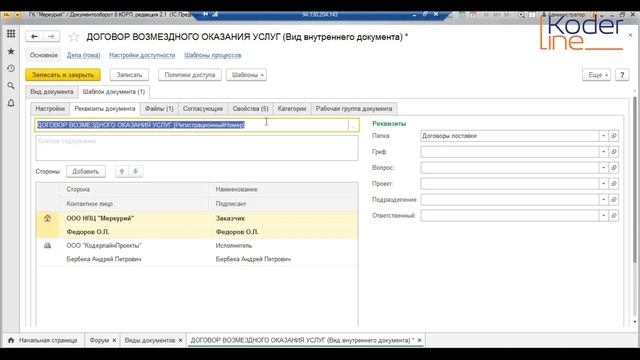Go back with the left arrow
Screen dimensions: 640x360
pyautogui.click(x=34, y=37)
